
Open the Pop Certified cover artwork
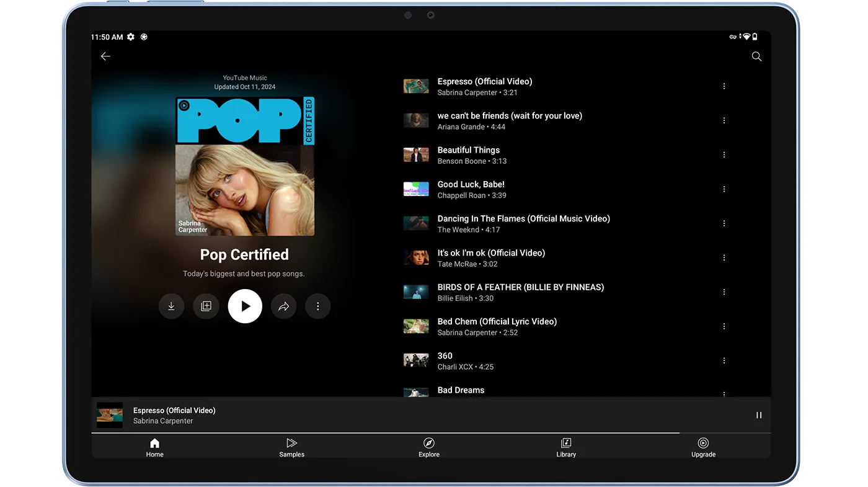(x=245, y=166)
